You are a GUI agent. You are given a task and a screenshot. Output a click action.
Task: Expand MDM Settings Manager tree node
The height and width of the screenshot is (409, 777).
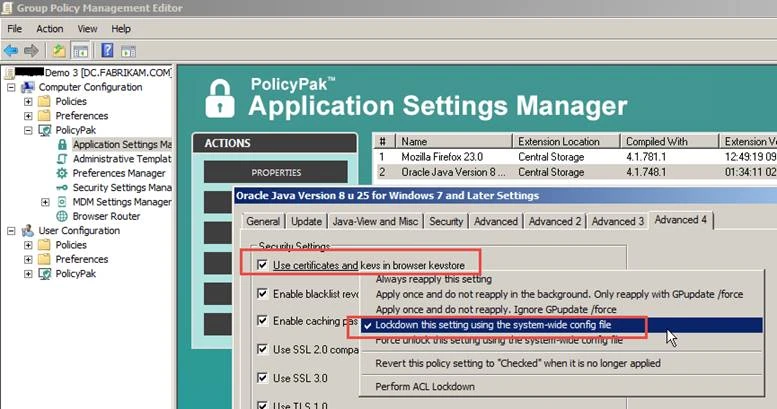click(45, 202)
